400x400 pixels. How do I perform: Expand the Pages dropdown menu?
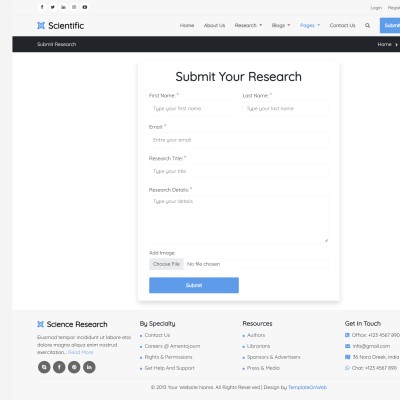point(310,25)
